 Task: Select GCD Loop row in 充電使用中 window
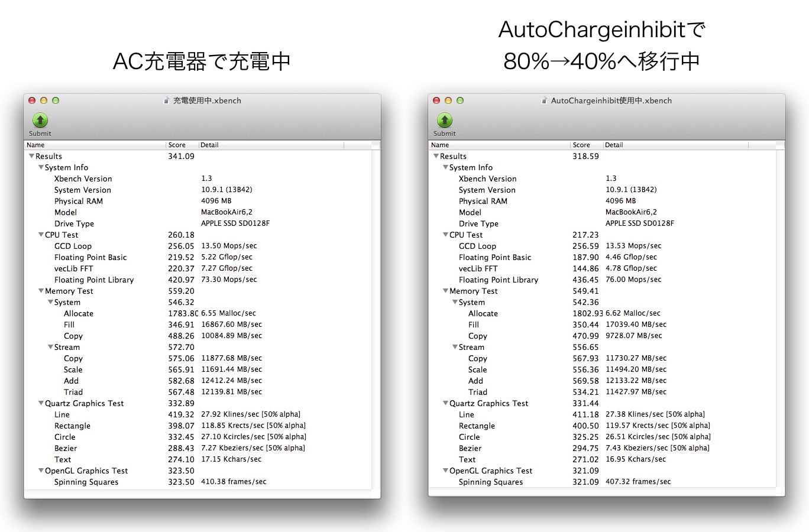(x=198, y=246)
